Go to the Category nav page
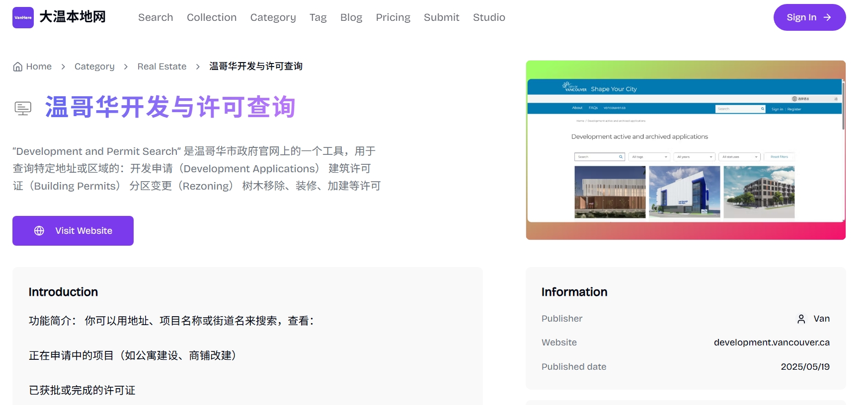 [x=273, y=17]
